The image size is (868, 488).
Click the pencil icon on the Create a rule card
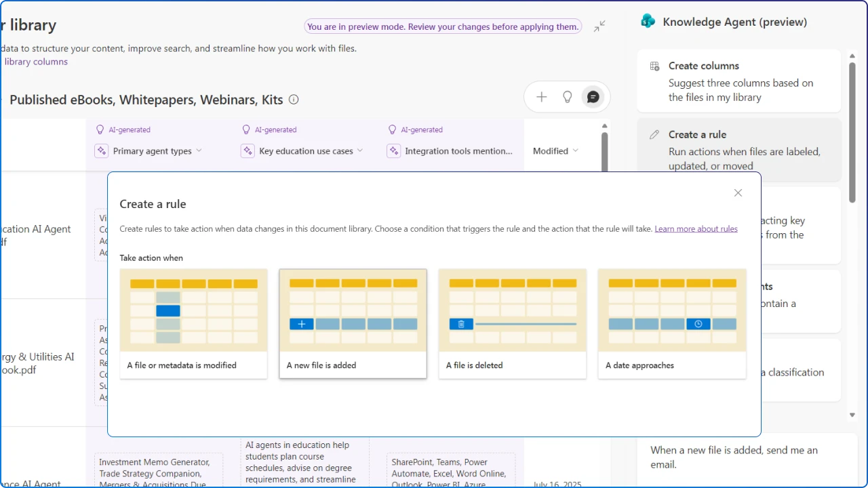click(x=654, y=134)
